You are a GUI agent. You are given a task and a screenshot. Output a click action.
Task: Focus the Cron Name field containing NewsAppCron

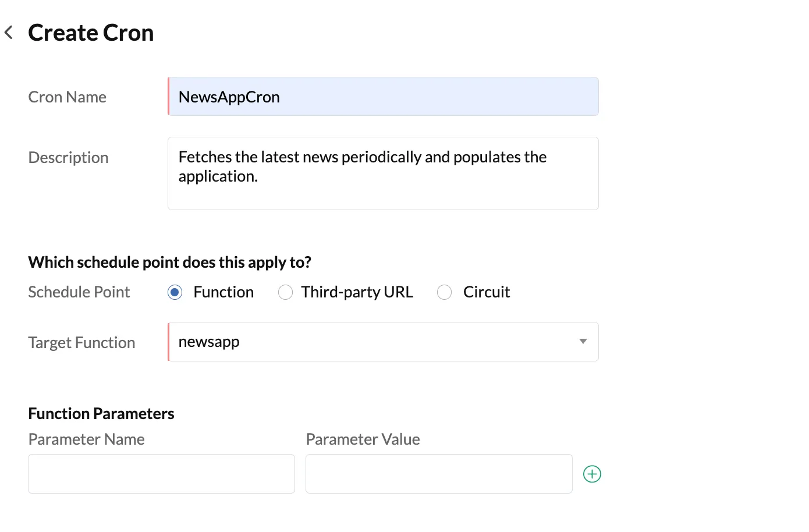[383, 96]
